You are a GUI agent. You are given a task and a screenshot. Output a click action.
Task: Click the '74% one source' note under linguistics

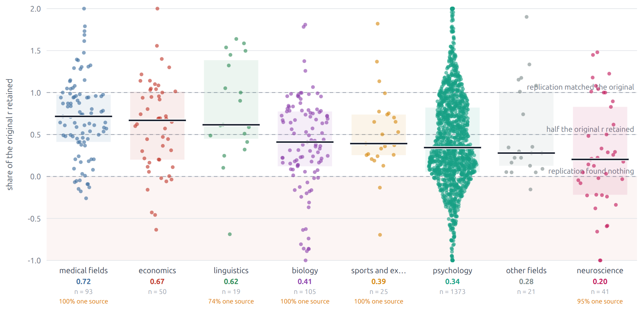pos(231,301)
